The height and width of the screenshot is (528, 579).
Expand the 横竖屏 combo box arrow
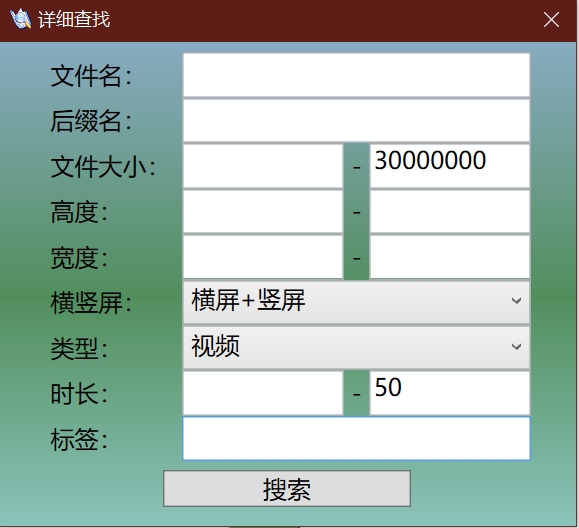pyautogui.click(x=516, y=301)
